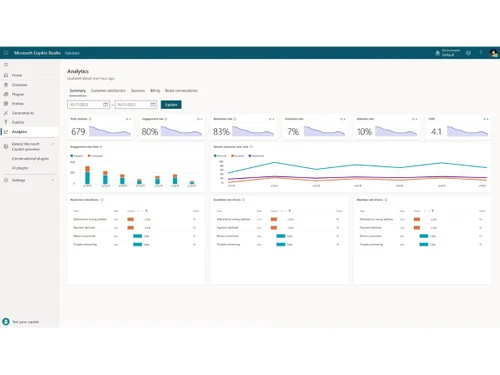Select 'Payment declined' in Escalation rate drivers
Image resolution: width=500 pixels, height=375 pixels.
(x=228, y=228)
